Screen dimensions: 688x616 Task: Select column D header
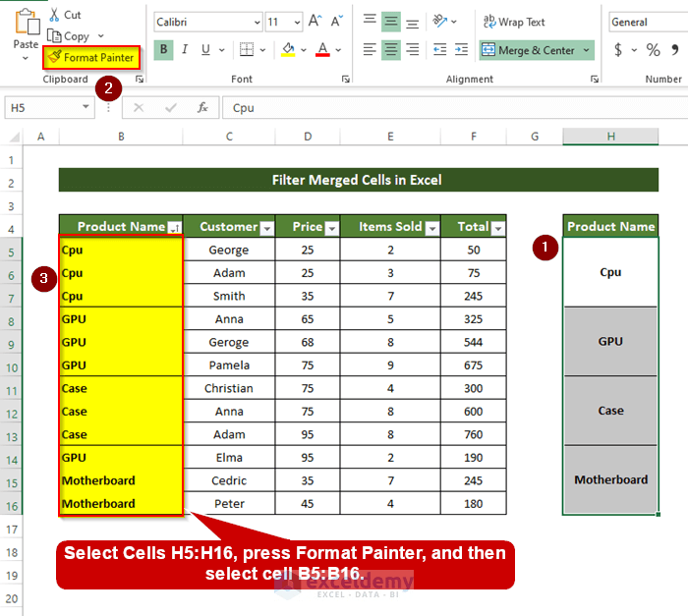click(x=308, y=137)
